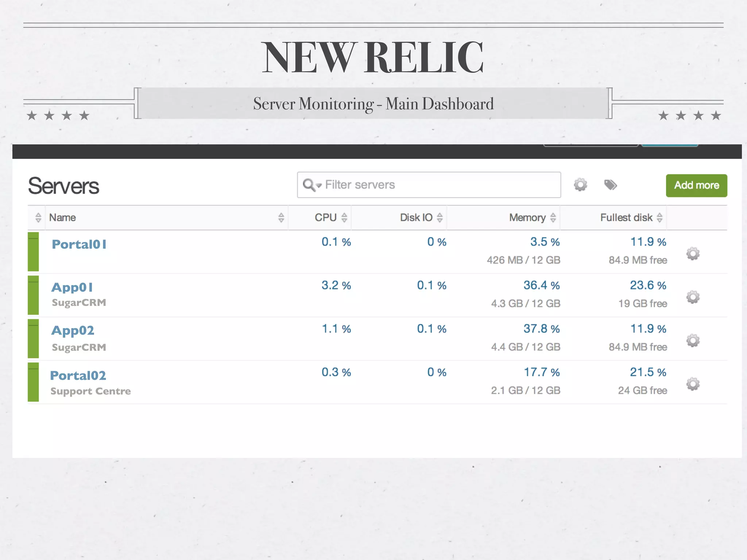Open the gear settings for the App02 row
The image size is (747, 560).
(x=693, y=341)
